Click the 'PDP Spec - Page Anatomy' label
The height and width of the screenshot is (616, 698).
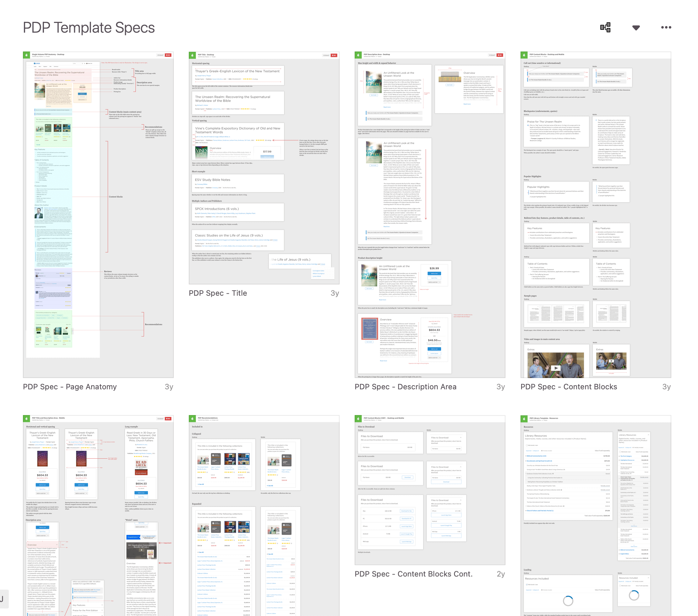click(70, 387)
